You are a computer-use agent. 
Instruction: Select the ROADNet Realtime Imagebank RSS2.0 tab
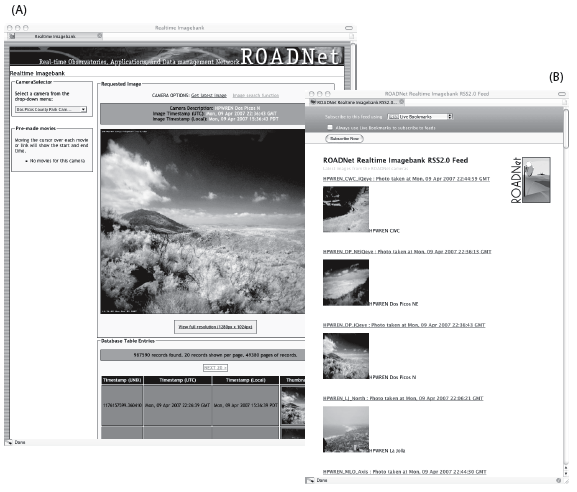[356, 102]
